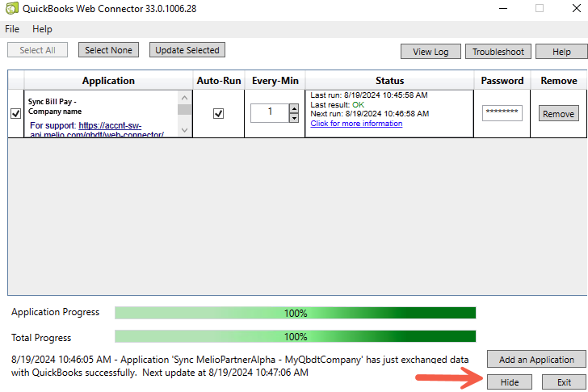This screenshot has width=588, height=392.
Task: Click the Password input field
Action: click(502, 113)
